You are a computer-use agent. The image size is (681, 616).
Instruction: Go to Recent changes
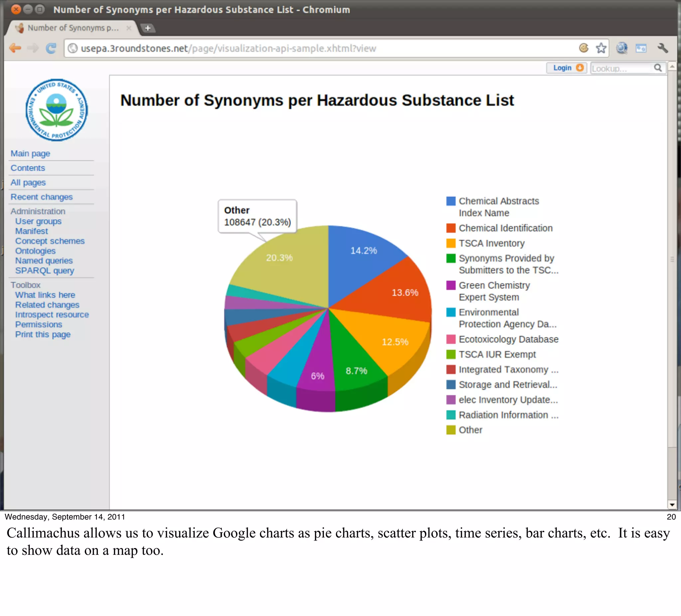click(x=42, y=197)
